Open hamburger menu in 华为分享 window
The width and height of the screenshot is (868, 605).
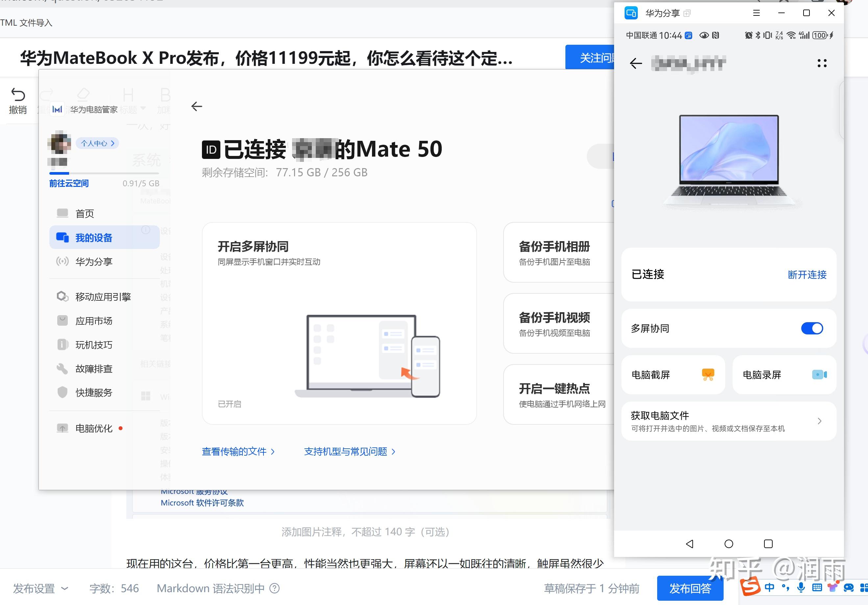click(756, 13)
